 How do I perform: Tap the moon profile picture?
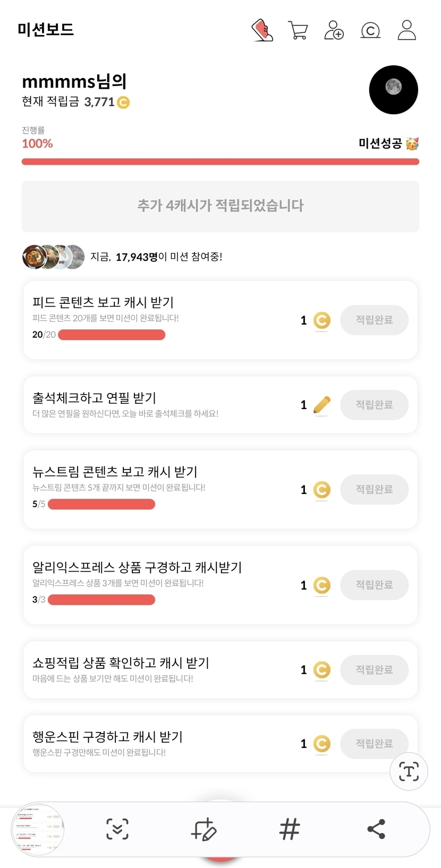[x=393, y=90]
